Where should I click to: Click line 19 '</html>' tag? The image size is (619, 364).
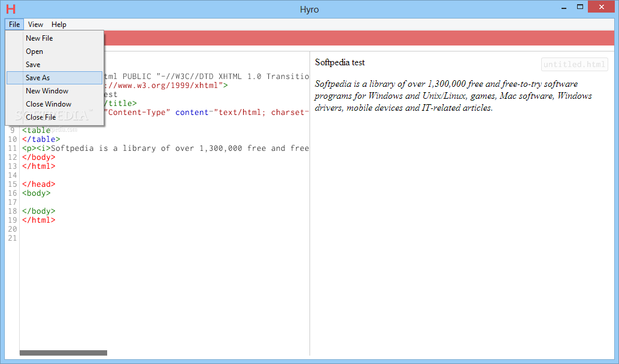pos(39,220)
